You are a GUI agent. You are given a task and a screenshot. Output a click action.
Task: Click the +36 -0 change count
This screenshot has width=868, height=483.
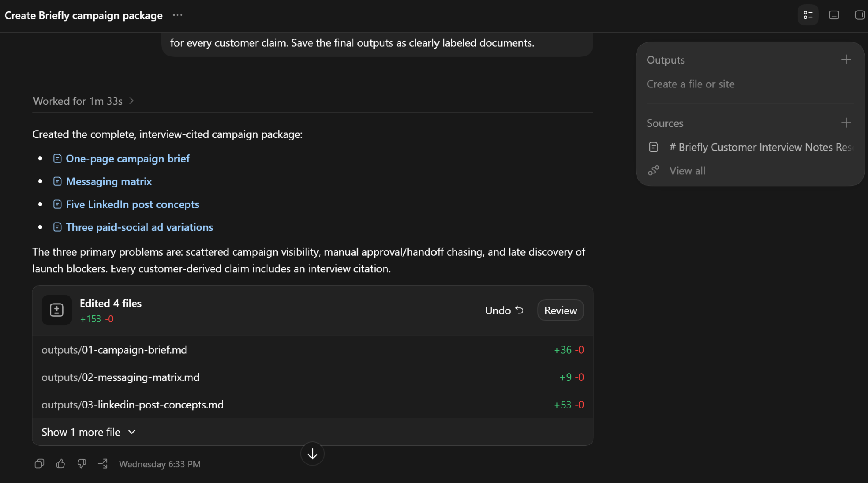[569, 350]
